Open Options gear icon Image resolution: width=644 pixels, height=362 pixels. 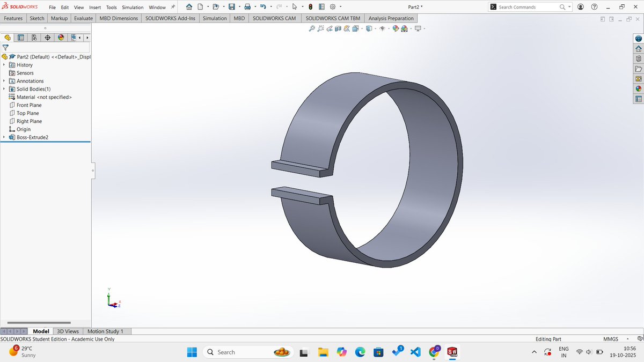click(333, 7)
